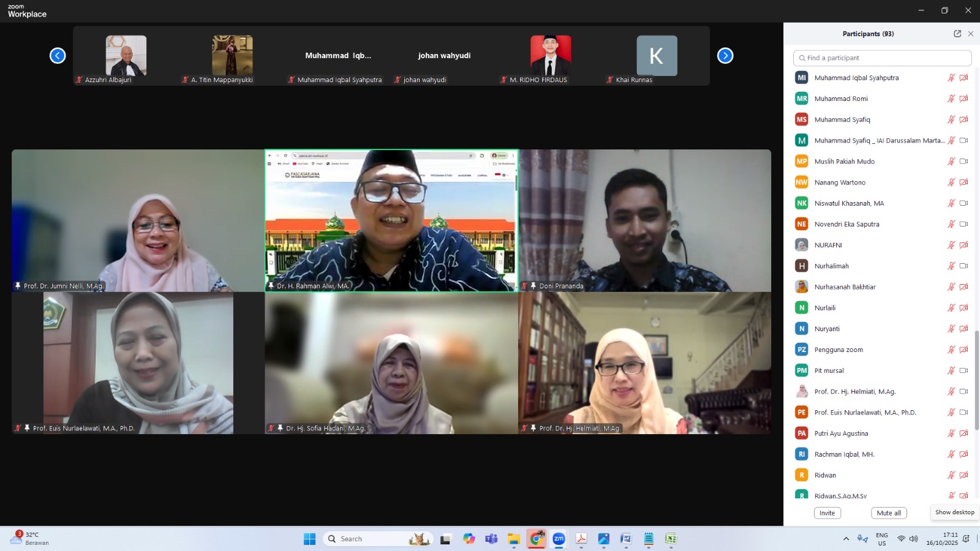Screen dimensions: 980x551
Task: Close the Participants panel
Action: [x=971, y=34]
